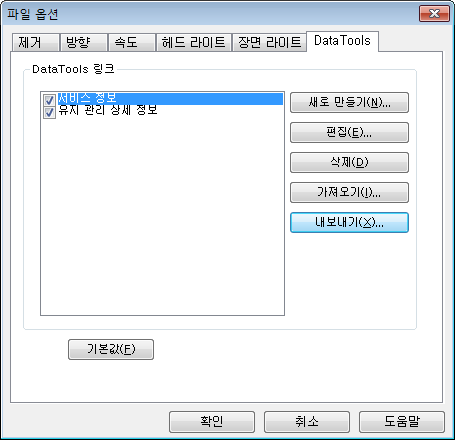The height and width of the screenshot is (440, 455).
Task: Uncheck the 서비스 정보 checkbox
Action: pyautogui.click(x=49, y=100)
